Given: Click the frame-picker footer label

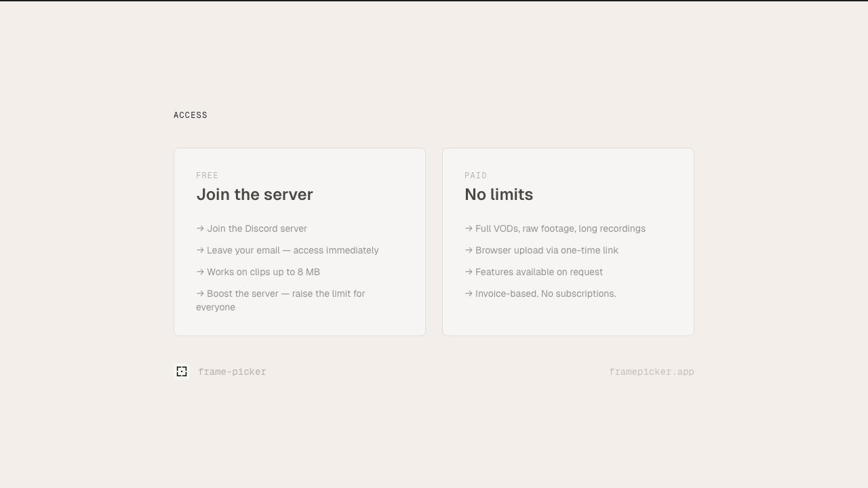Looking at the screenshot, I should (x=232, y=371).
